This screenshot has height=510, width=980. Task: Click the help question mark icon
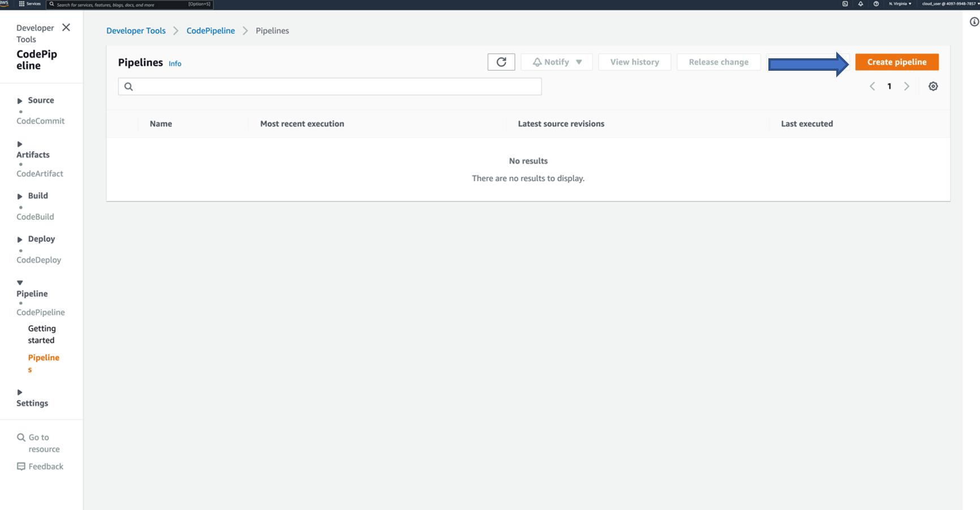pyautogui.click(x=876, y=4)
